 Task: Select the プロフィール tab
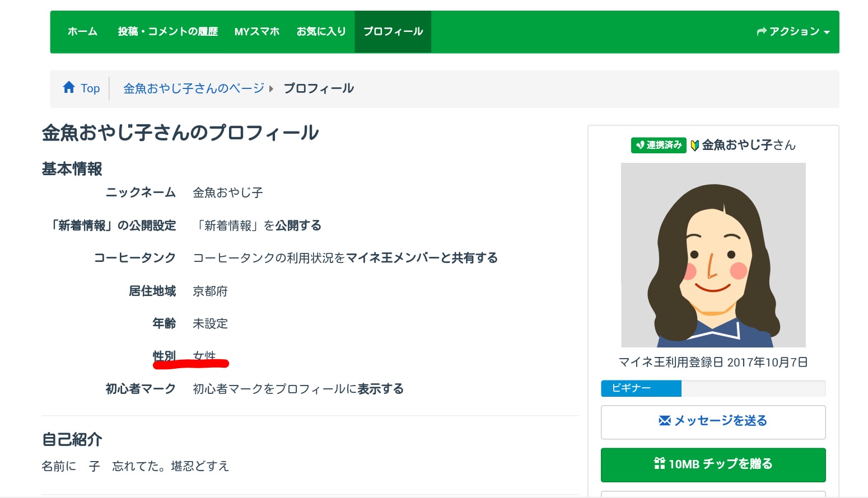point(393,32)
